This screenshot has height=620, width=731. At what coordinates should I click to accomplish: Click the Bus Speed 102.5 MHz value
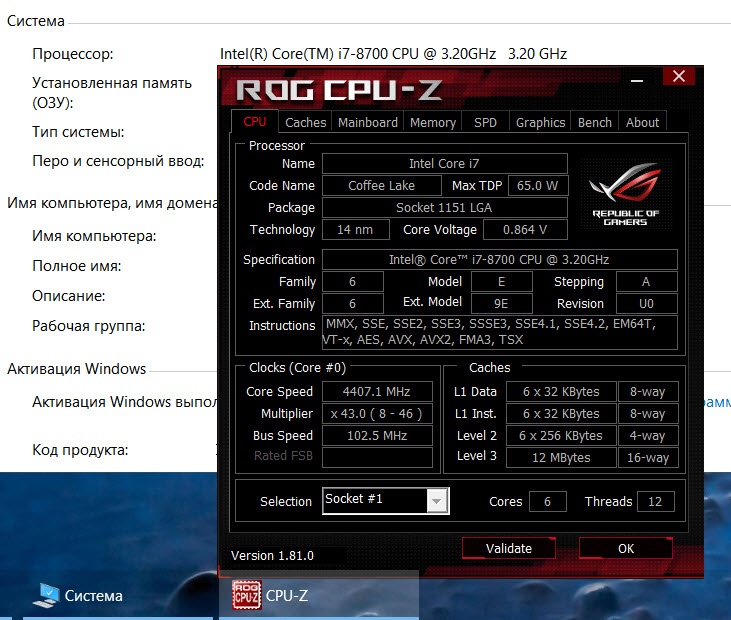pos(377,435)
